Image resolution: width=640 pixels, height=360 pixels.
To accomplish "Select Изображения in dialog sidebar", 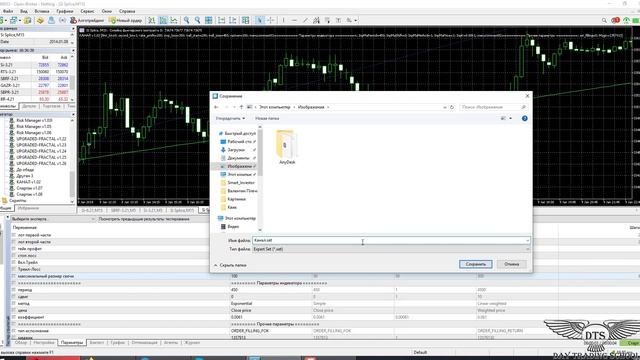I will 238,166.
